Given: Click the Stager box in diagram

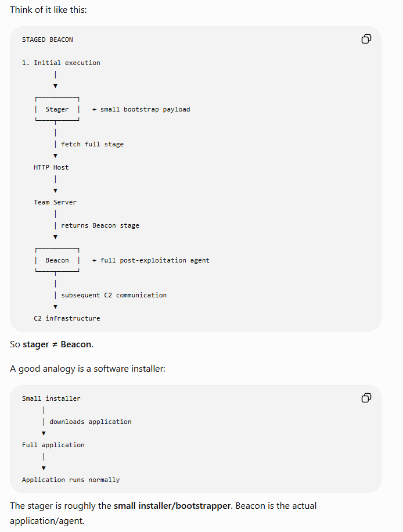Looking at the screenshot, I should (x=57, y=109).
